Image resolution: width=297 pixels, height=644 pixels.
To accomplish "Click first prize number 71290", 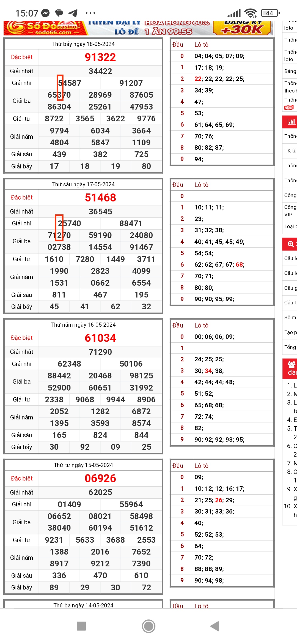I will tap(100, 352).
